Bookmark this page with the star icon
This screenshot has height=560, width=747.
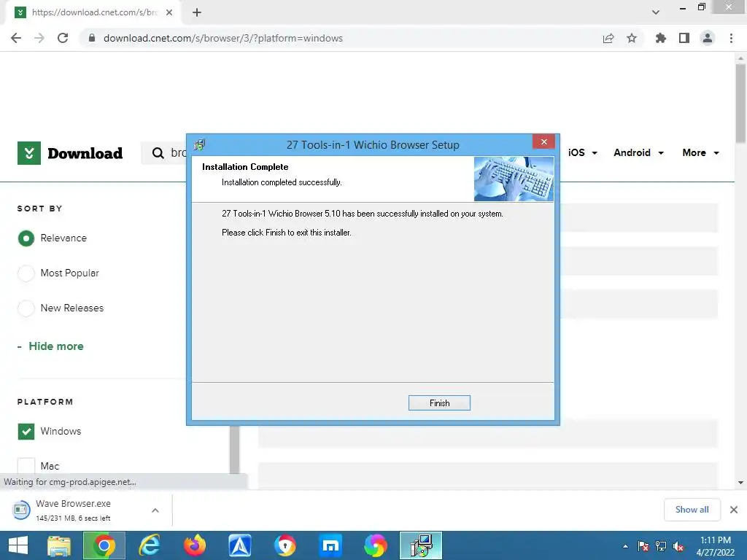[632, 38]
